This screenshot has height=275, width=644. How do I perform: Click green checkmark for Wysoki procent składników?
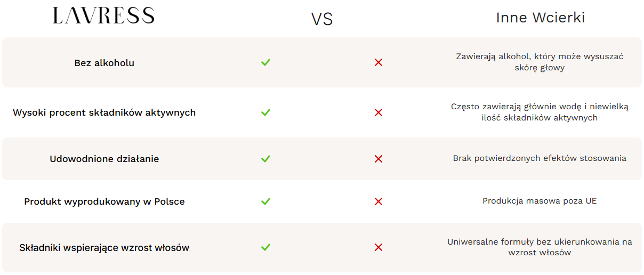[x=265, y=112]
